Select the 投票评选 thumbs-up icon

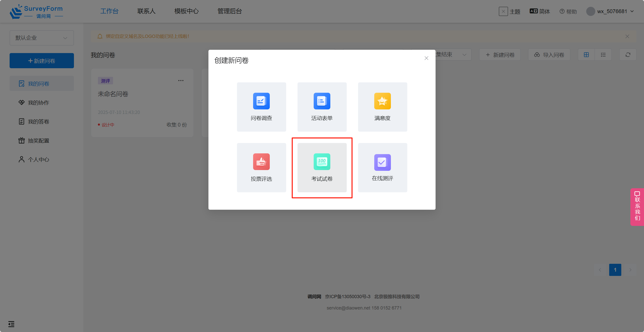coord(261,162)
